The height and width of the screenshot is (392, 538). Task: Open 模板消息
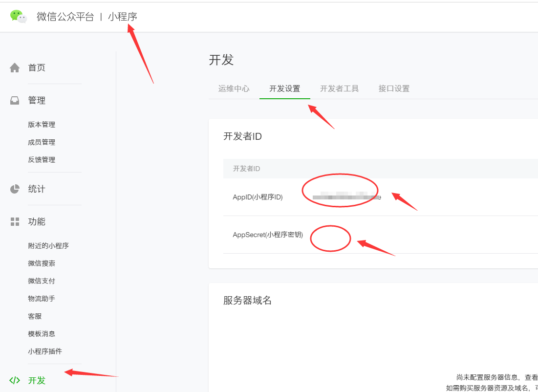42,334
